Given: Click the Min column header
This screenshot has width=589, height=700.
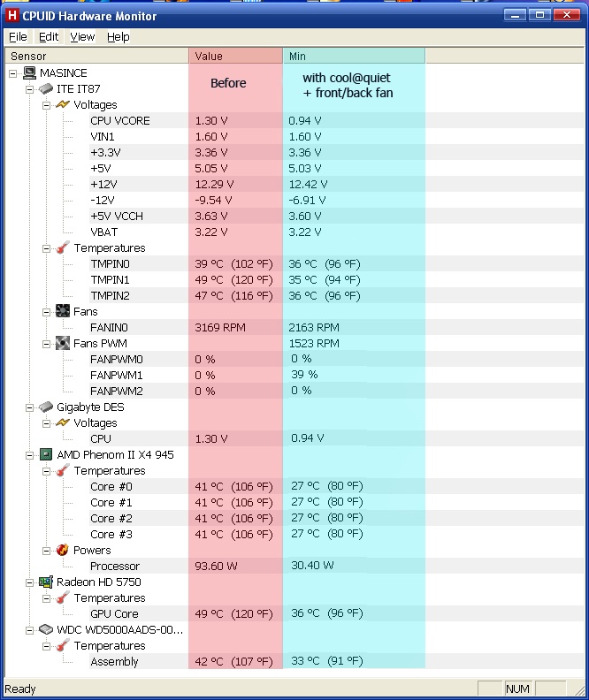Looking at the screenshot, I should click(354, 57).
